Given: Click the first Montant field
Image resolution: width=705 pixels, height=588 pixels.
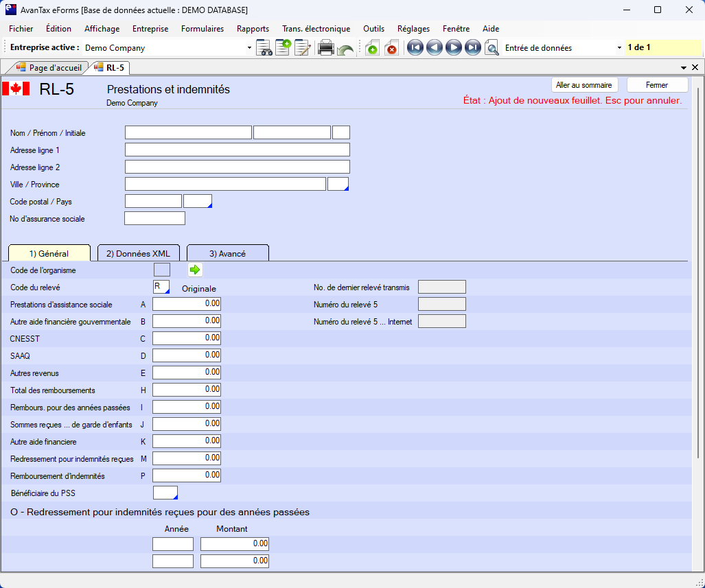Looking at the screenshot, I should pos(235,544).
